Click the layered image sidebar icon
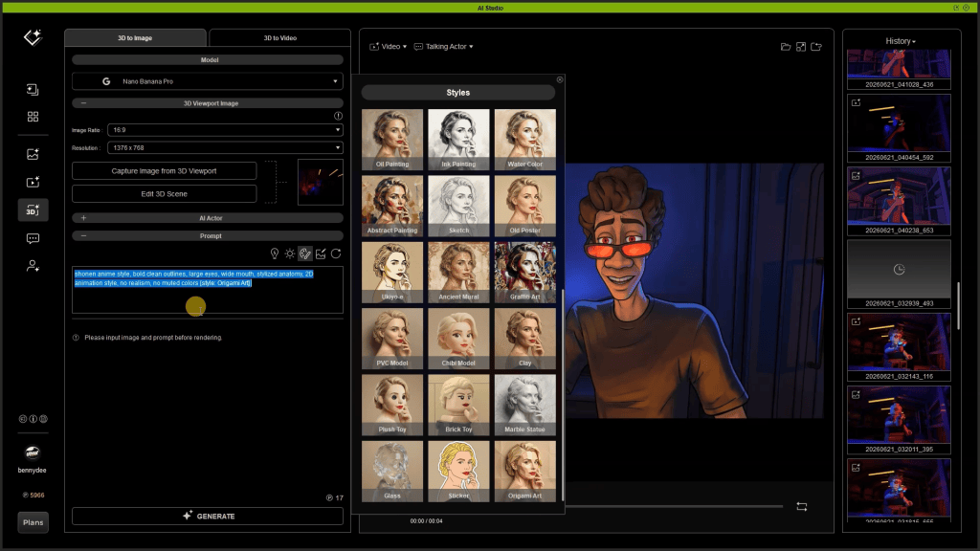Image resolution: width=980 pixels, height=551 pixels. [33, 89]
